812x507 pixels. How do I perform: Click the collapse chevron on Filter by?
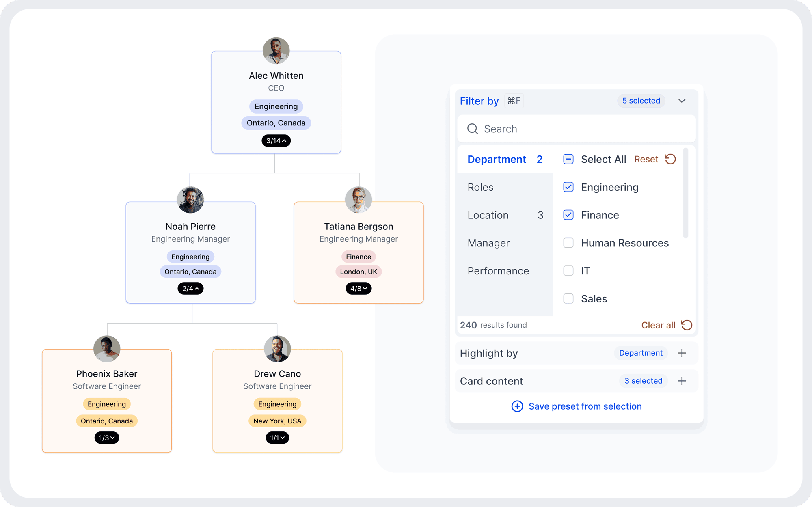pos(682,100)
